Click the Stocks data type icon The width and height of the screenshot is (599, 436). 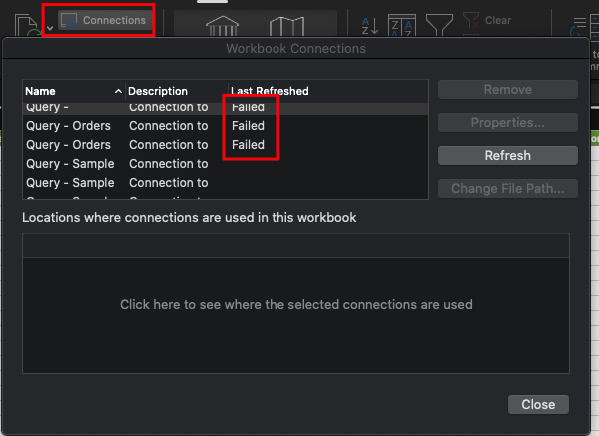tap(222, 26)
